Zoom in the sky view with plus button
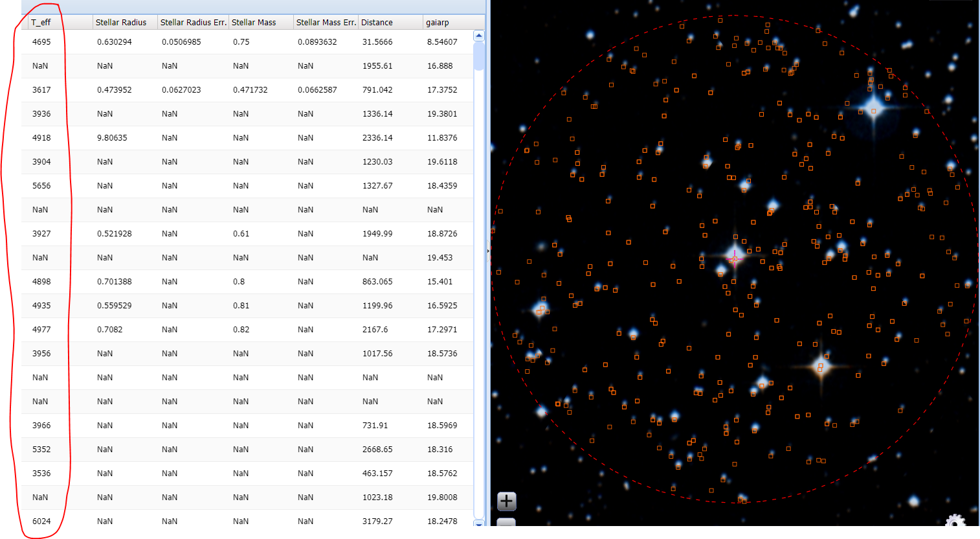The height and width of the screenshot is (539, 980). [x=506, y=501]
